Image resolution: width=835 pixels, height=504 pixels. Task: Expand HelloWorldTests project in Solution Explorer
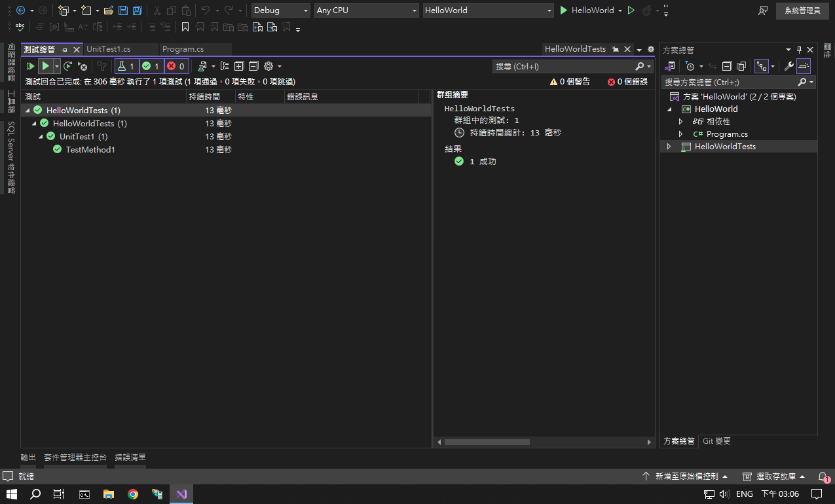click(669, 147)
